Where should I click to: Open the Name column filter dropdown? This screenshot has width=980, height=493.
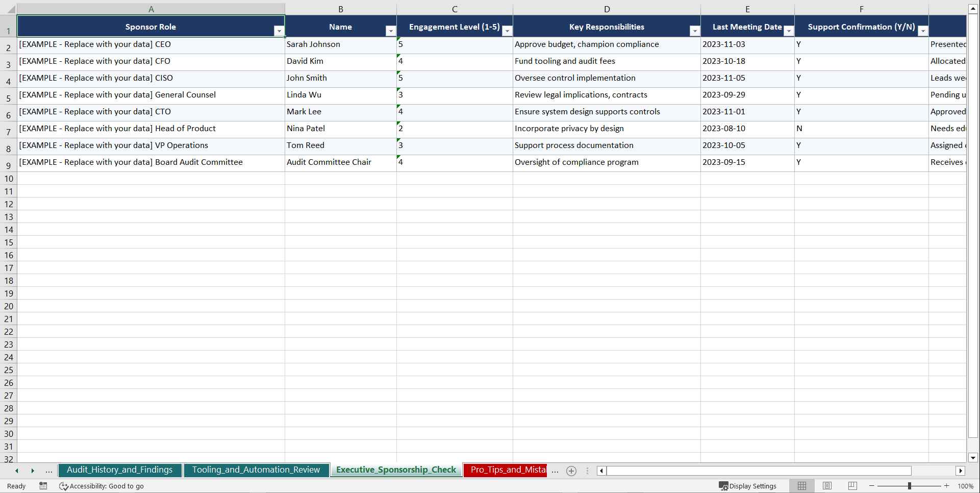pyautogui.click(x=390, y=31)
